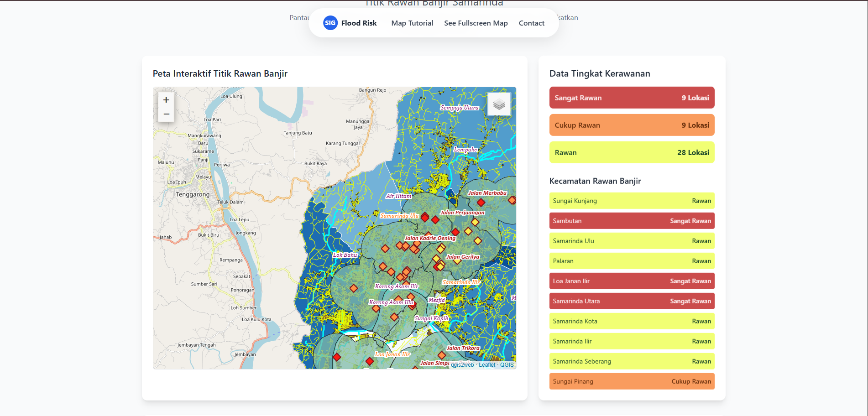
Task: Zoom out on the flood map
Action: pyautogui.click(x=166, y=114)
